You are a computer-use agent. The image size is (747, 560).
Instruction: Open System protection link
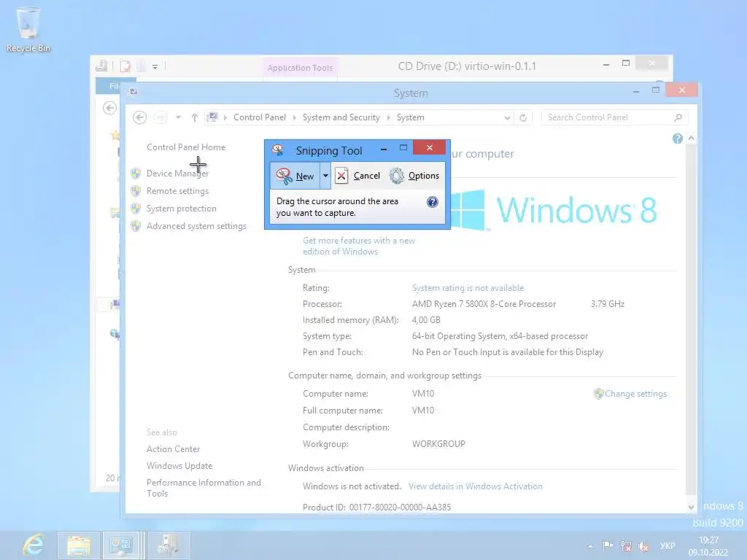[181, 209]
